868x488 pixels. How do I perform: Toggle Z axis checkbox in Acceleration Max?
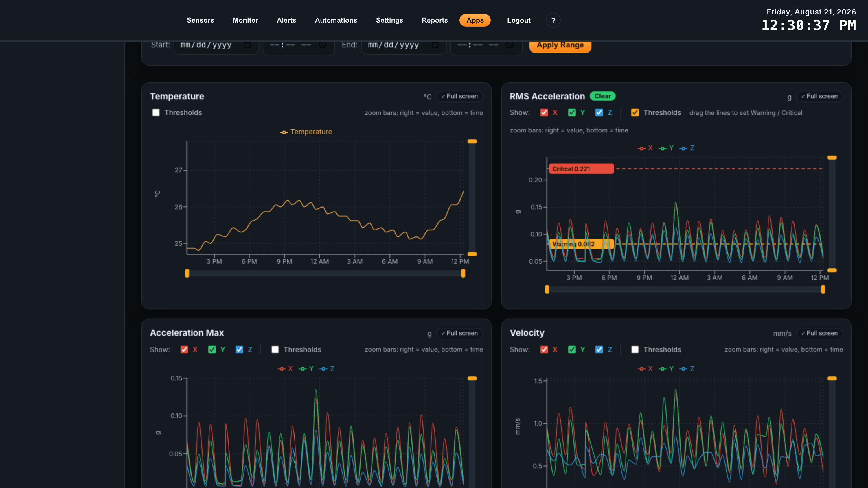point(239,350)
